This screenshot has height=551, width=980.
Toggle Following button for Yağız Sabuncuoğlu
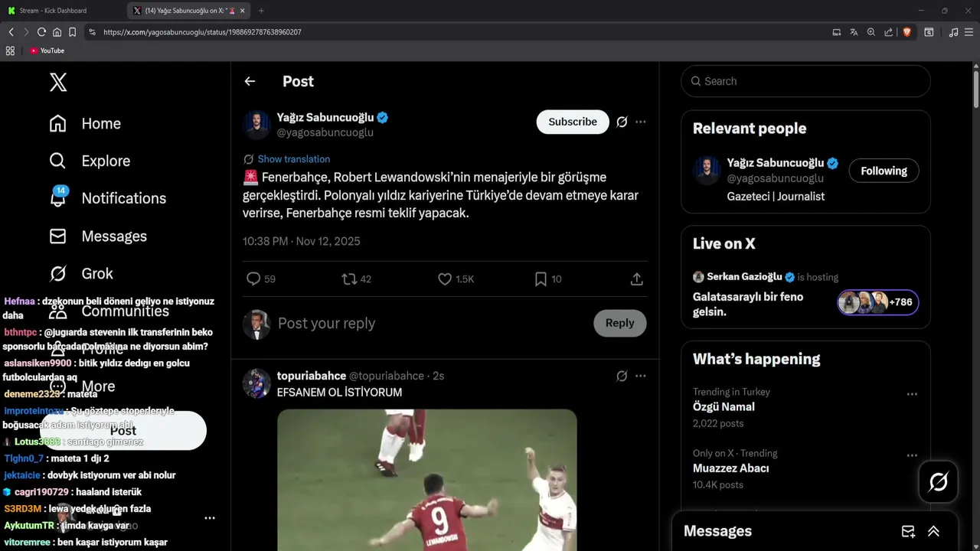point(884,171)
